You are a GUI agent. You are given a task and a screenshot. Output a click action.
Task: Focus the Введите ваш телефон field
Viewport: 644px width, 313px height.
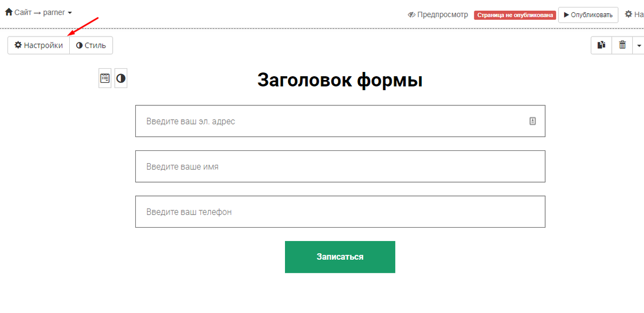(340, 212)
